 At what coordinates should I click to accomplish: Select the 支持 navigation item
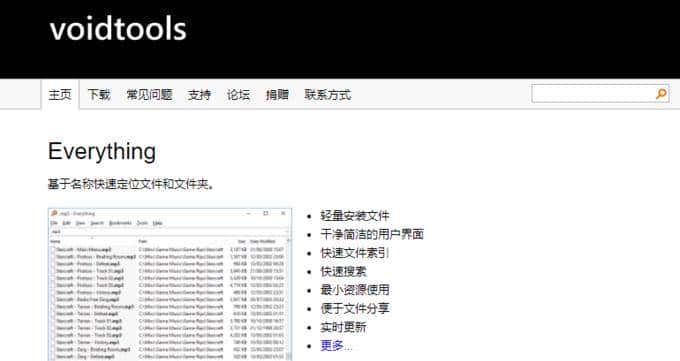[199, 95]
